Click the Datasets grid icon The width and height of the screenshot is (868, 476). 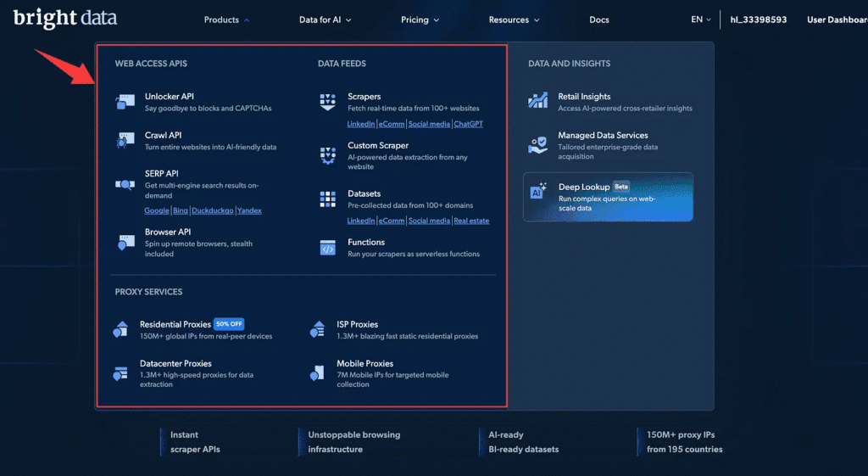tap(328, 199)
